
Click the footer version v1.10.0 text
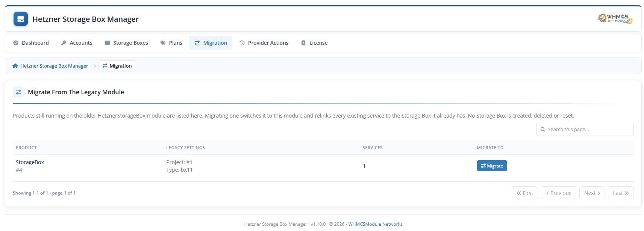tap(318, 224)
